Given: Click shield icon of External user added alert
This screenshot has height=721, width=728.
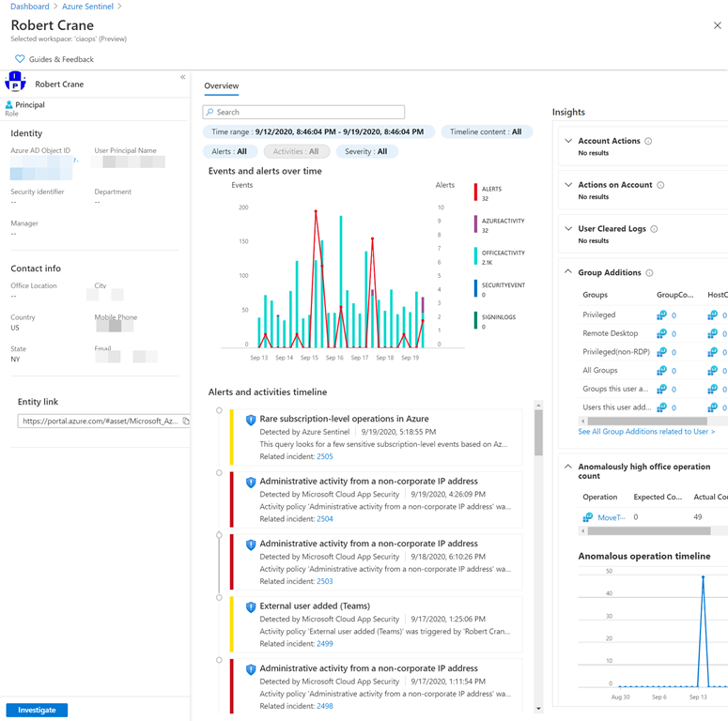Looking at the screenshot, I should tap(251, 607).
